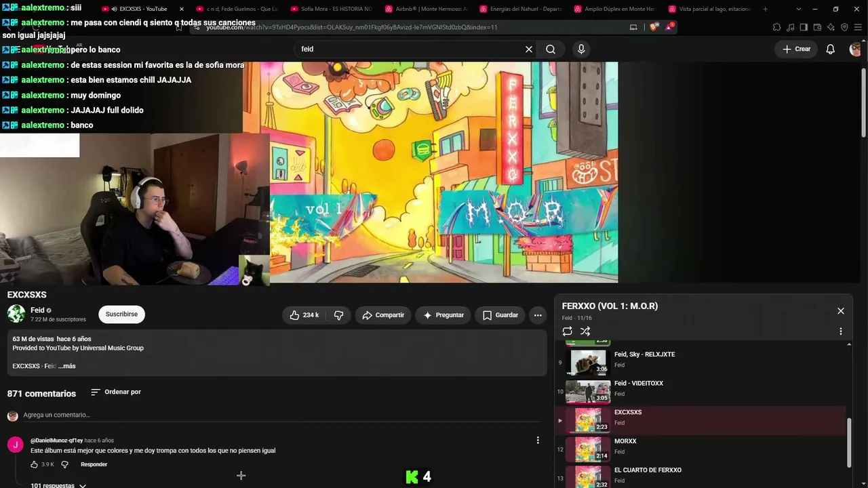Click the Preguntar ask button
868x488 pixels.
(x=443, y=315)
